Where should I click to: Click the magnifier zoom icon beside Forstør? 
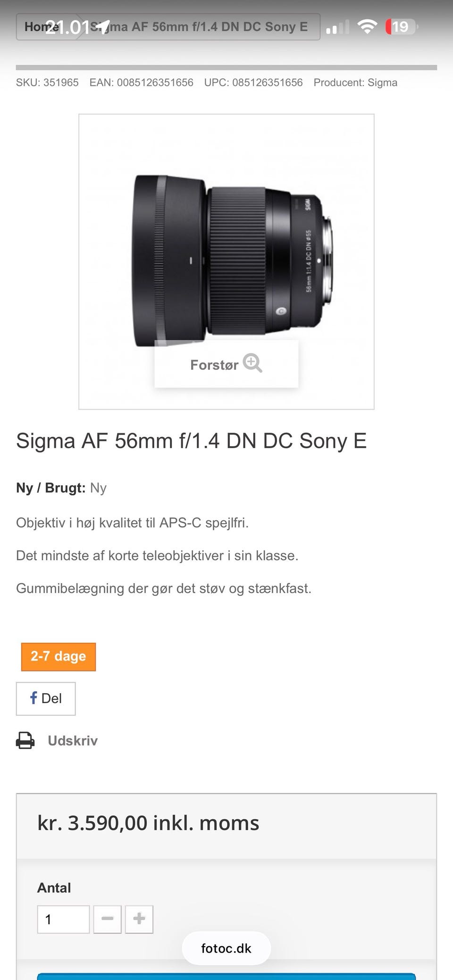(252, 363)
